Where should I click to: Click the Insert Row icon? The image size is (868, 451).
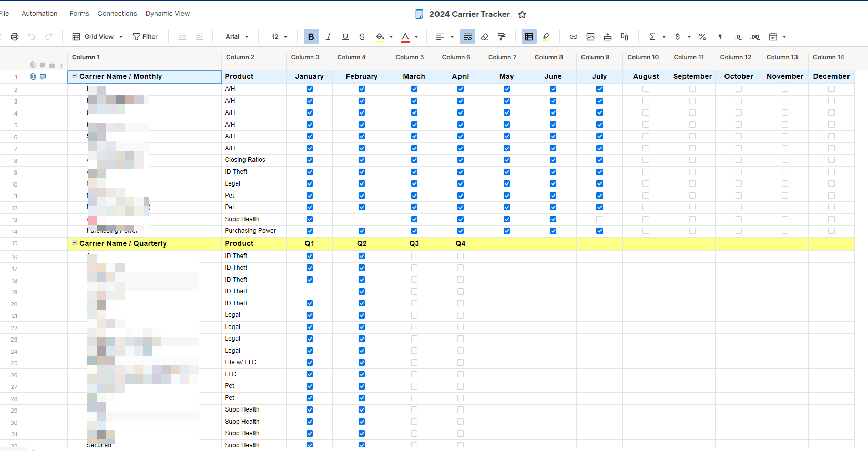pos(608,37)
